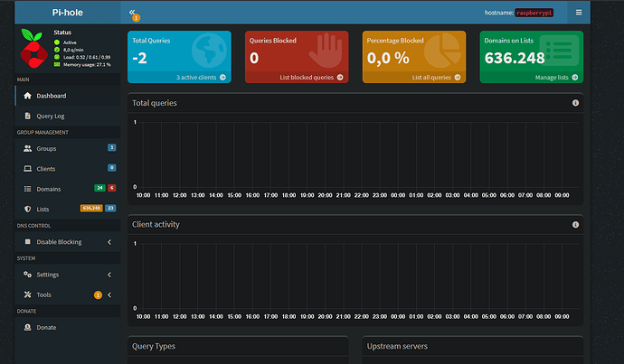Expand the Disable Blocking chevron

pyautogui.click(x=109, y=242)
